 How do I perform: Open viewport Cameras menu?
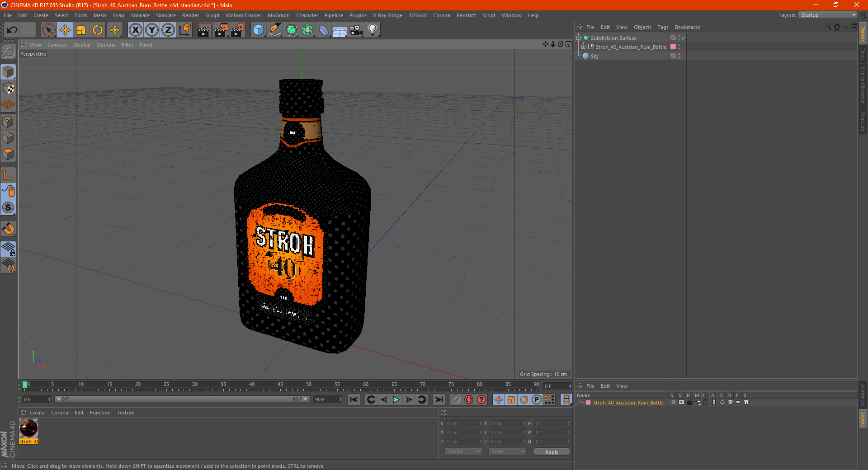(57, 45)
